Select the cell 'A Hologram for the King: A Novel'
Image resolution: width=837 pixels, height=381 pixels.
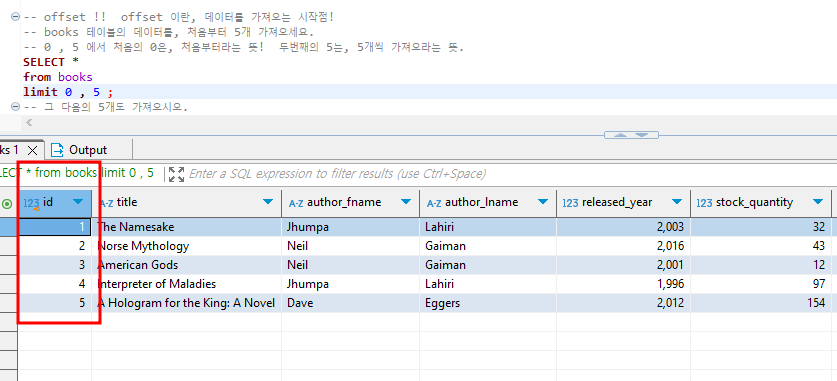pos(186,303)
